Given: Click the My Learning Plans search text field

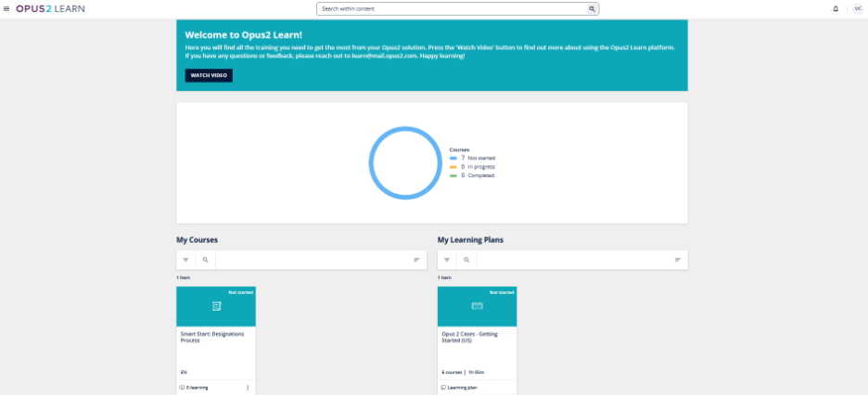Looking at the screenshot, I should tap(573, 260).
